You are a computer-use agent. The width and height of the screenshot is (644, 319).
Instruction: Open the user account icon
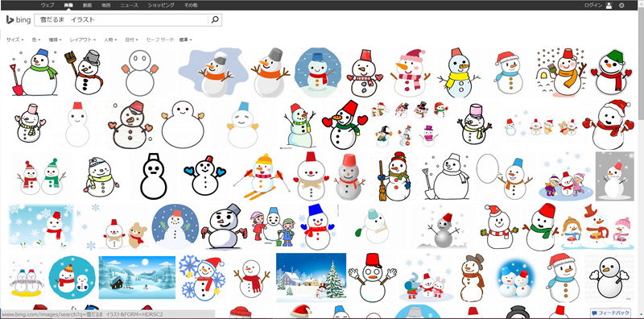tap(609, 6)
